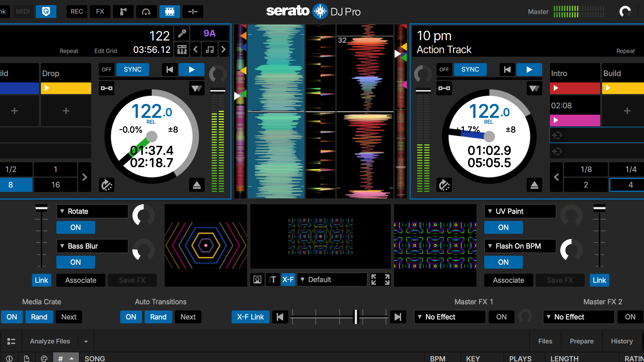The image size is (644, 362).
Task: Enable Master FX 2 ON button
Action: point(630,317)
